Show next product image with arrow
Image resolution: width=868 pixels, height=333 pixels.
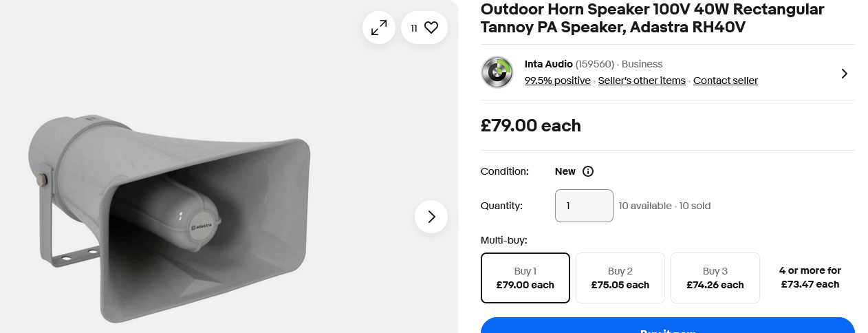(431, 217)
